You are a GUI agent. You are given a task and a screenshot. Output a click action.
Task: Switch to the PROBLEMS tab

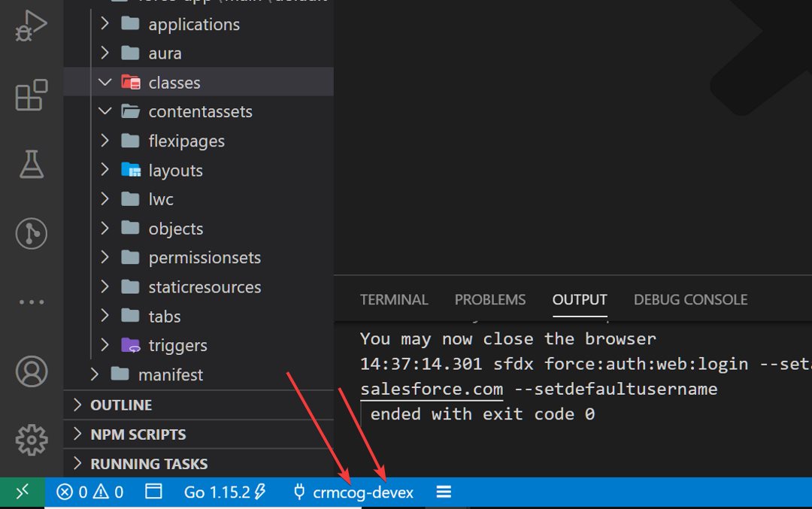click(x=490, y=299)
